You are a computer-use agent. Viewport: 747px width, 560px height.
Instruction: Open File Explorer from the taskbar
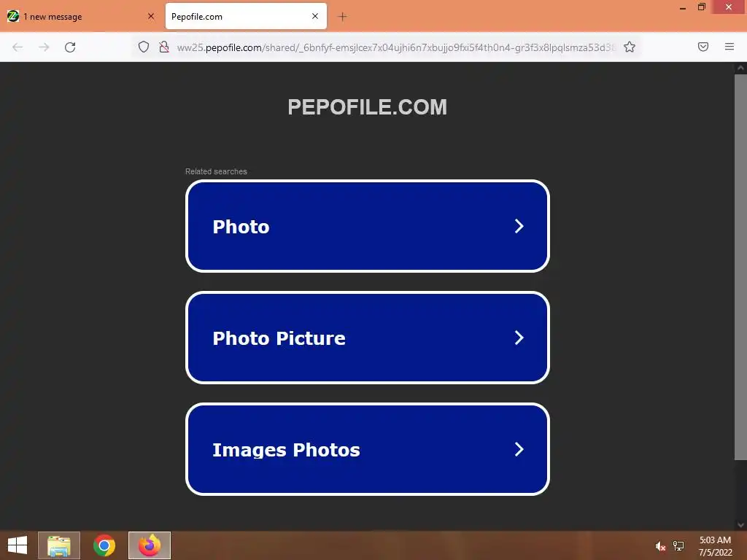59,545
